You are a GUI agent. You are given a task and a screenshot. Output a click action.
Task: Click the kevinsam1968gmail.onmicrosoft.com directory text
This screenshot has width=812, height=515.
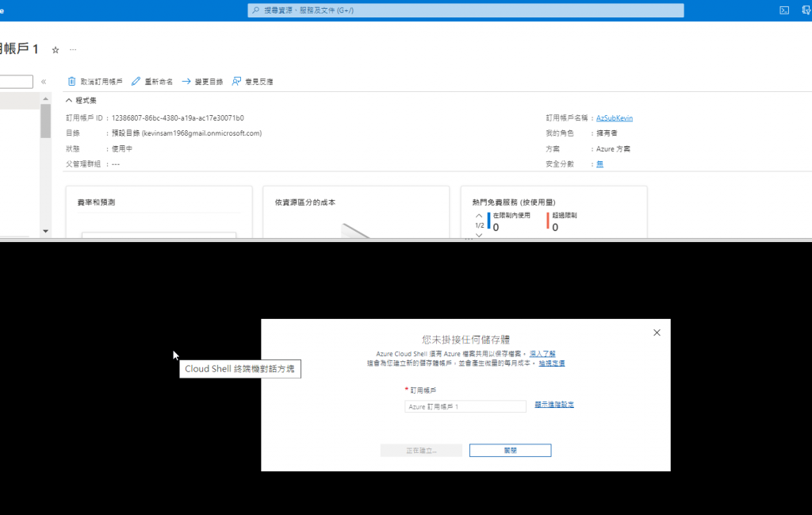click(202, 133)
